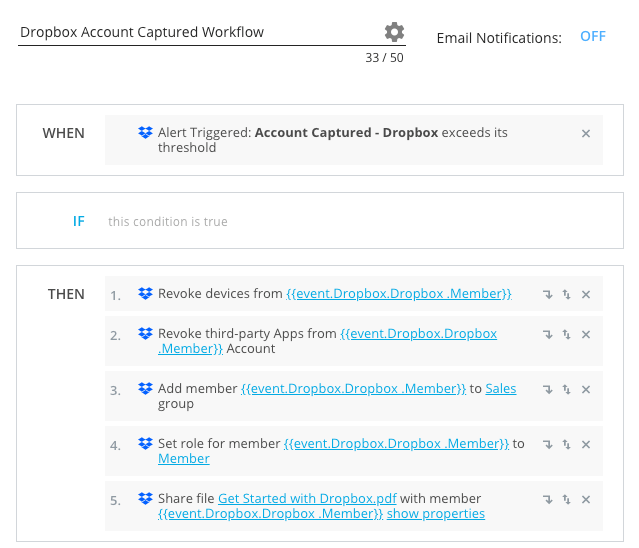639x548 pixels.
Task: Click Dropbox icon of step 3 Add member
Action: pos(145,388)
